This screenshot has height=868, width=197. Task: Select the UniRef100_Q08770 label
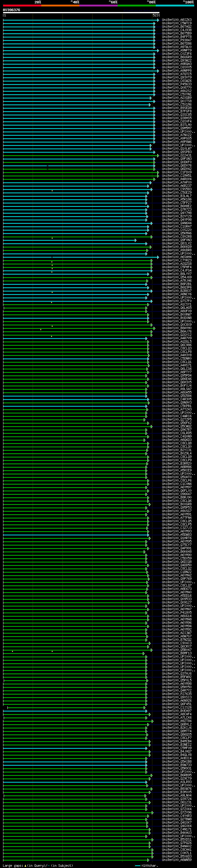177,88
